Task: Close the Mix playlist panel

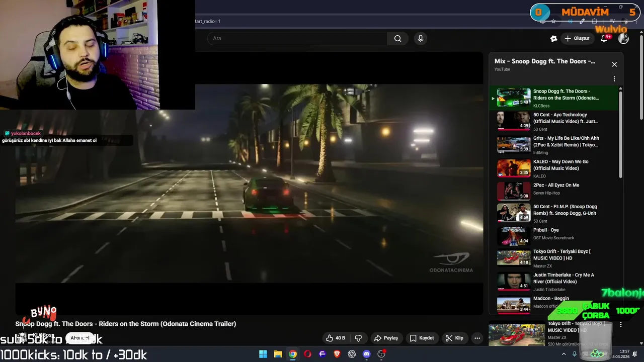Action: click(x=614, y=64)
